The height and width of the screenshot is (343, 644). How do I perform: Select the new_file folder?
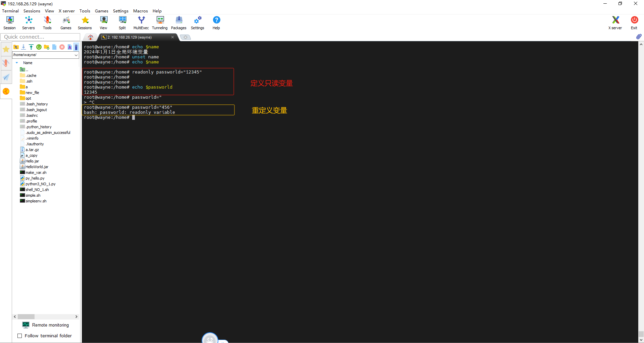[x=30, y=93]
